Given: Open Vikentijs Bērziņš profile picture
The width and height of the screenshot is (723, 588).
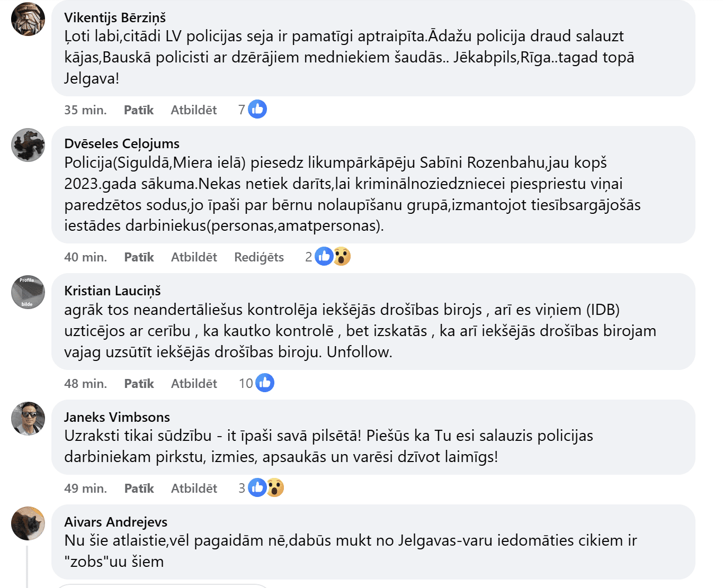Looking at the screenshot, I should point(28,19).
